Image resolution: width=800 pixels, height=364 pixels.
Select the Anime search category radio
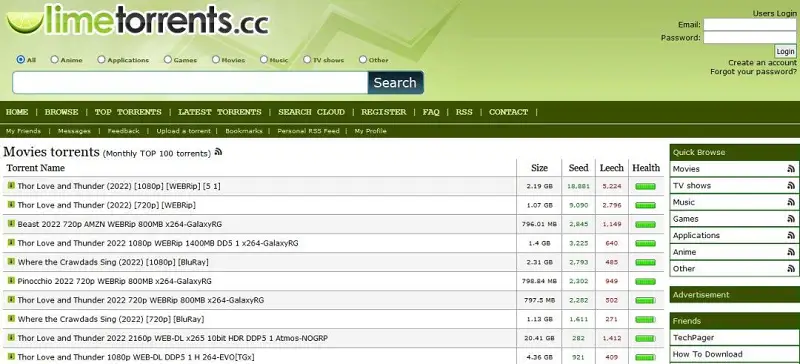55,59
